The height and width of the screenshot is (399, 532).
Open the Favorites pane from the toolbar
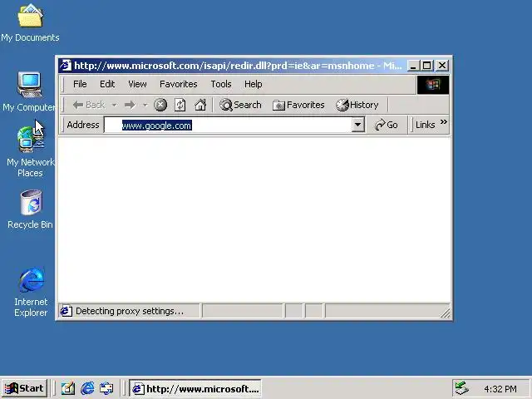298,105
